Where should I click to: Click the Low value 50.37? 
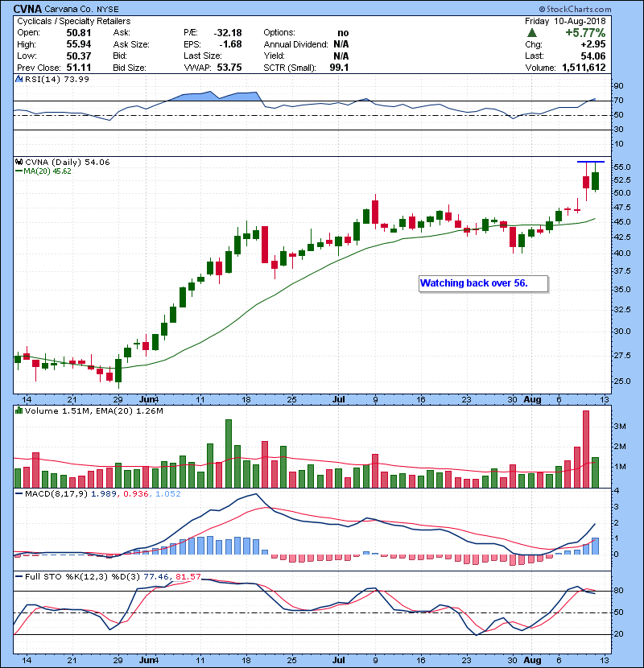[x=79, y=56]
